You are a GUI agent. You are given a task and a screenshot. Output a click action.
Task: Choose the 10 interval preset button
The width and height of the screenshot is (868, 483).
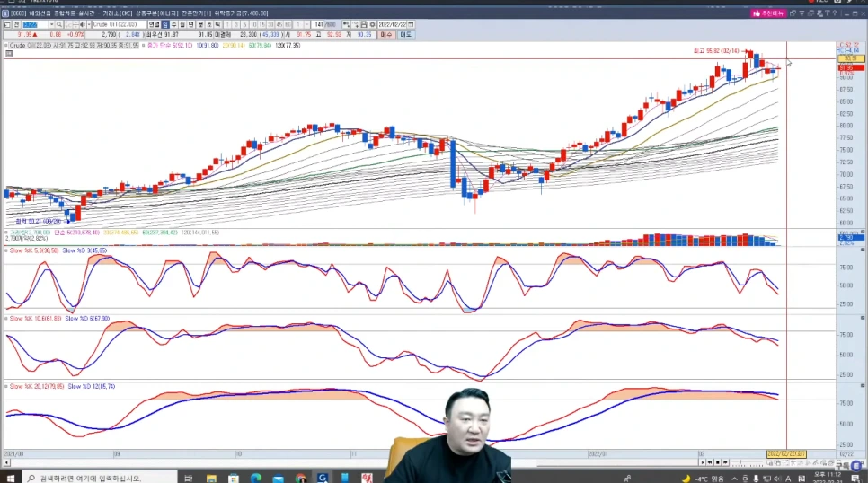click(x=253, y=25)
